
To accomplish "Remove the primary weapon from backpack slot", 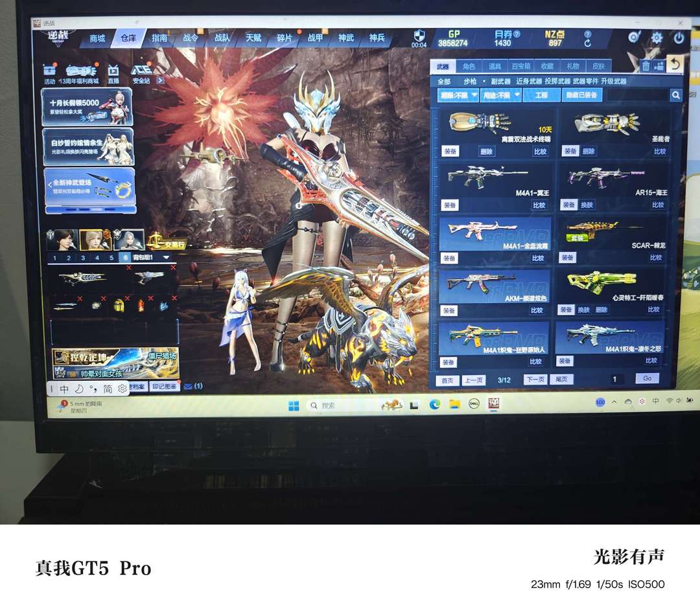I will (x=128, y=267).
